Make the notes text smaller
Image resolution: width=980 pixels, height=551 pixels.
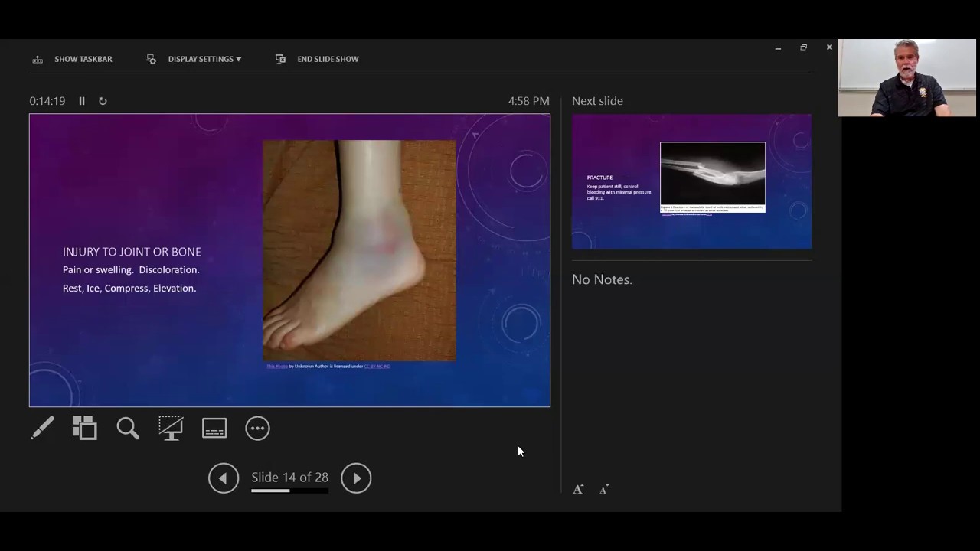604,489
